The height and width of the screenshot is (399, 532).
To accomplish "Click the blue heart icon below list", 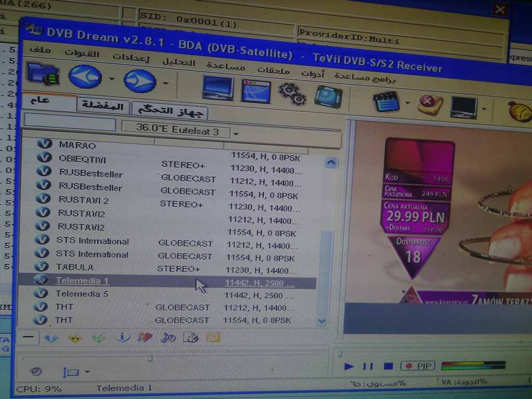I will tap(51, 338).
